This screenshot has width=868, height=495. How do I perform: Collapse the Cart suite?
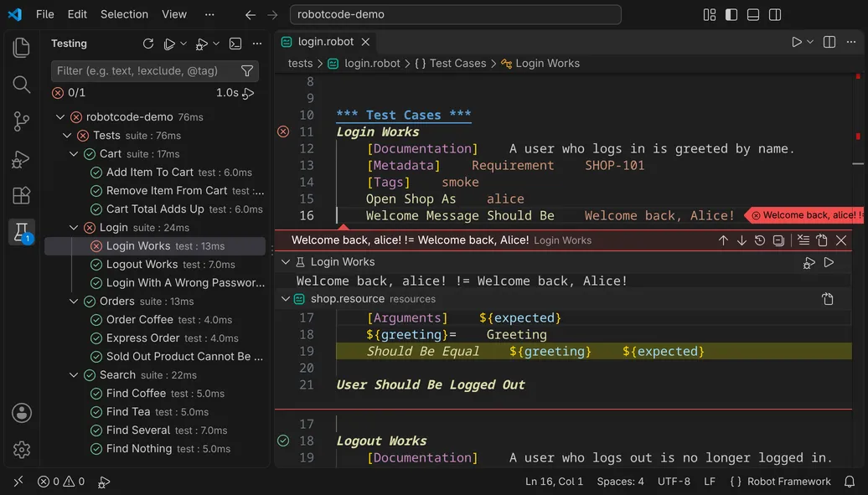coord(74,154)
